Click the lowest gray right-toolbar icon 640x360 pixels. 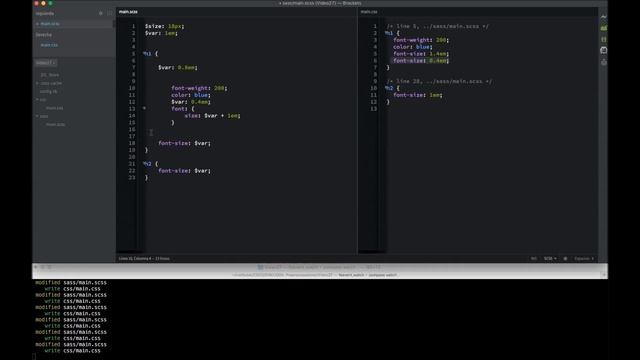[603, 62]
